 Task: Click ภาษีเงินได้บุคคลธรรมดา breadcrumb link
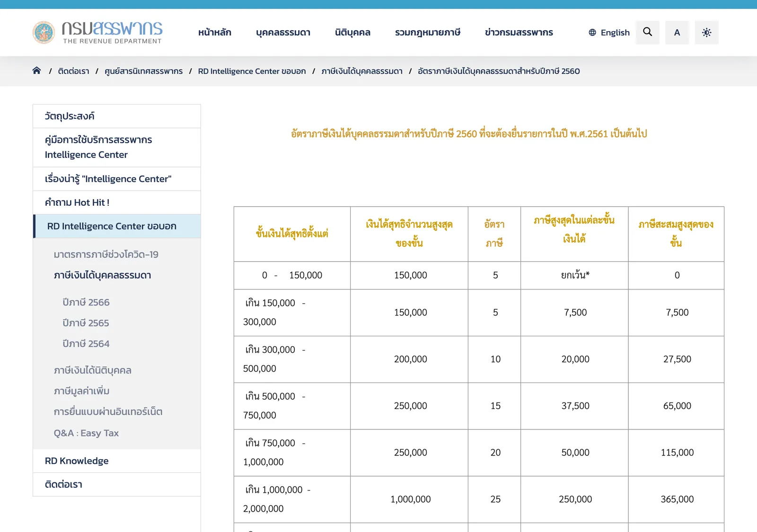coord(362,71)
